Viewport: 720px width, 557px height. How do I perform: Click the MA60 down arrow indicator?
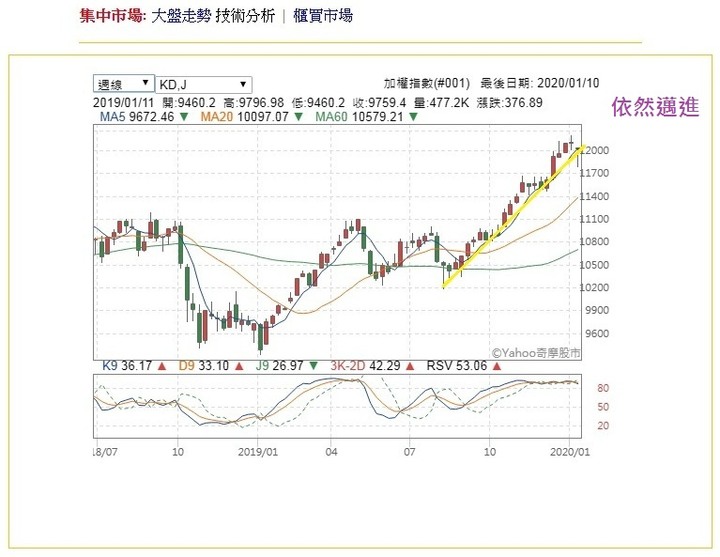click(413, 117)
